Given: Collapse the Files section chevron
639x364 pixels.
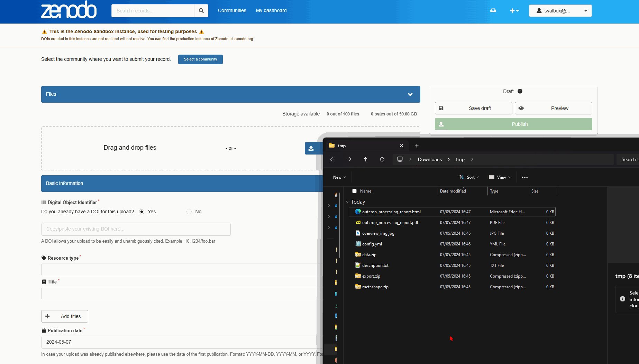Looking at the screenshot, I should pos(410,94).
